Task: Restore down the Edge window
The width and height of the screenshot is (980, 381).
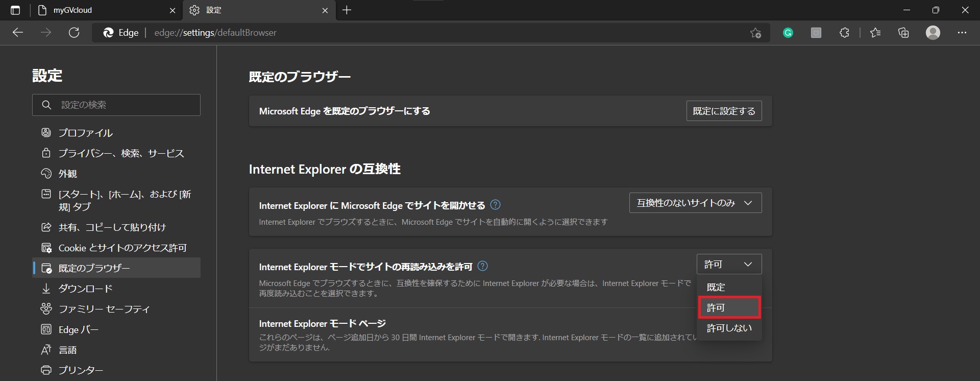Action: [x=936, y=10]
